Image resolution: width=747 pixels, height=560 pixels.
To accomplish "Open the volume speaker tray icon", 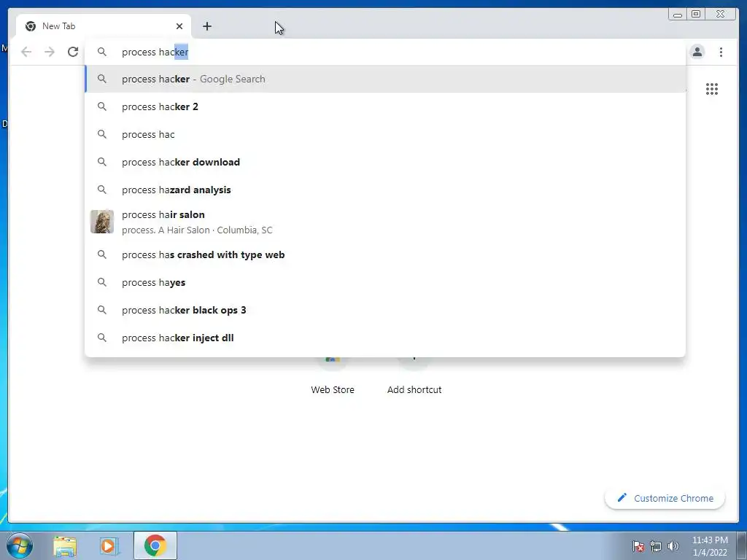I will click(x=673, y=546).
